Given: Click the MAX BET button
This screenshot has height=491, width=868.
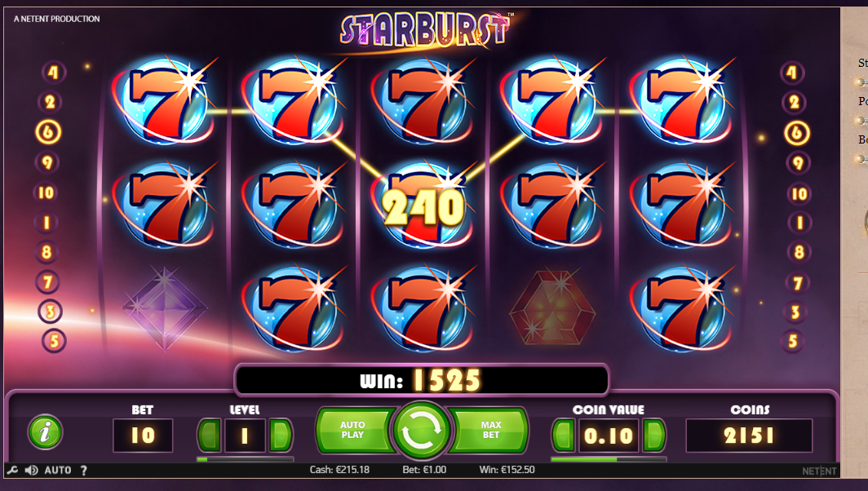Looking at the screenshot, I should click(x=490, y=430).
